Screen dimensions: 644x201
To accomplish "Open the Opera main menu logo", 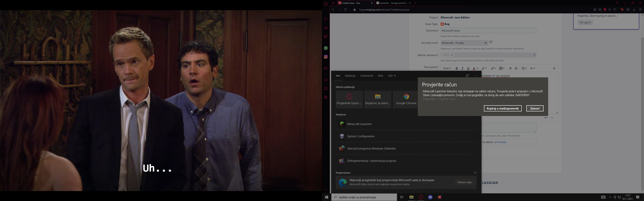I will pyautogui.click(x=326, y=4).
